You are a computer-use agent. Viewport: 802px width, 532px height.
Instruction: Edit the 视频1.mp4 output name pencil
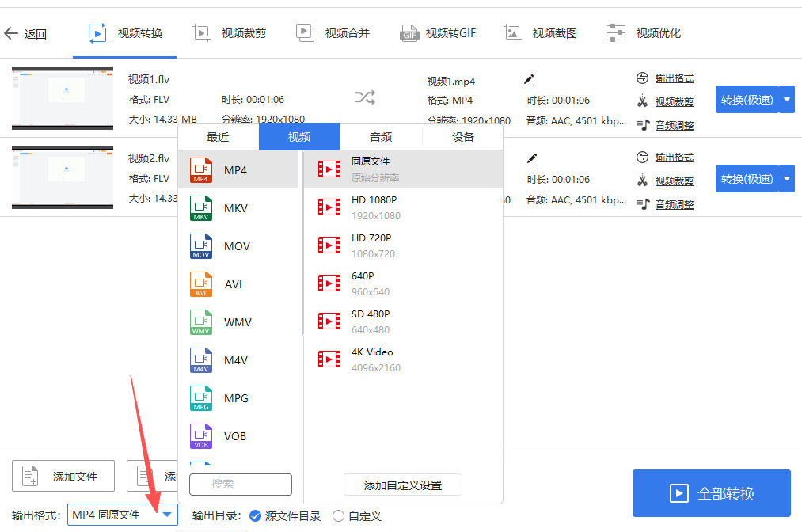click(x=528, y=80)
